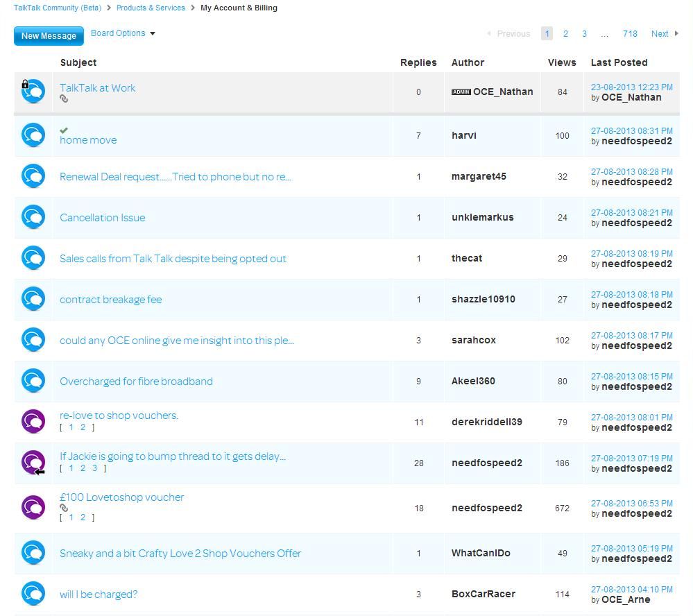Open Products & Services breadcrumb
This screenshot has width=693, height=616.
pyautogui.click(x=151, y=8)
